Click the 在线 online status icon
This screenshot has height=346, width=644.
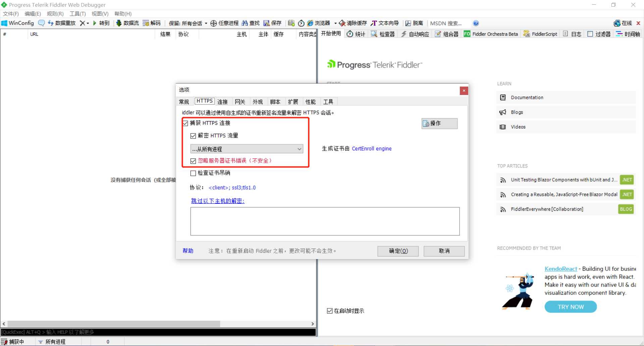[617, 23]
